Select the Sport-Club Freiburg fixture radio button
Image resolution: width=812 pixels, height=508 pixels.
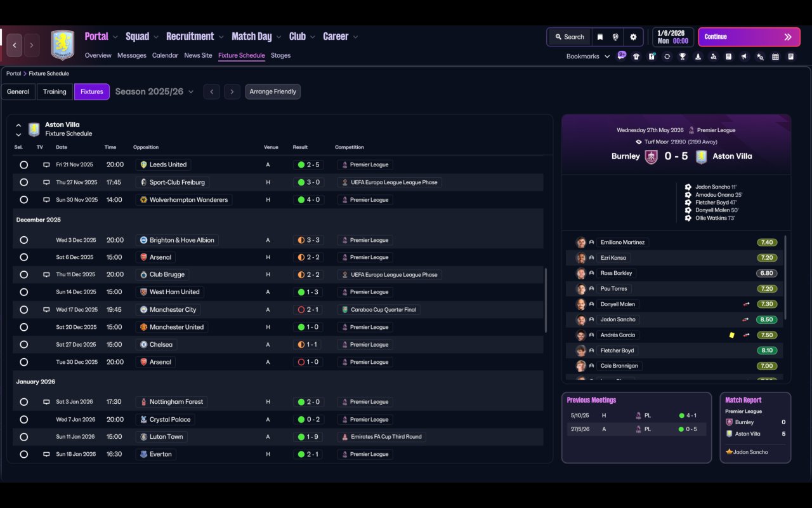pos(23,182)
